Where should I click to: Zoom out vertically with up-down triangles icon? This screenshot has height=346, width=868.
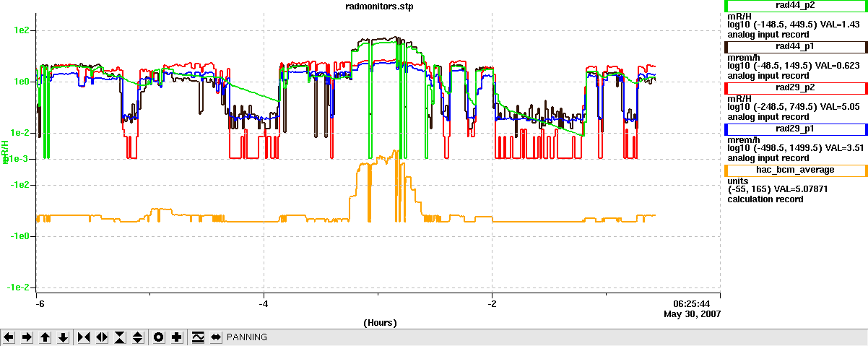(138, 337)
